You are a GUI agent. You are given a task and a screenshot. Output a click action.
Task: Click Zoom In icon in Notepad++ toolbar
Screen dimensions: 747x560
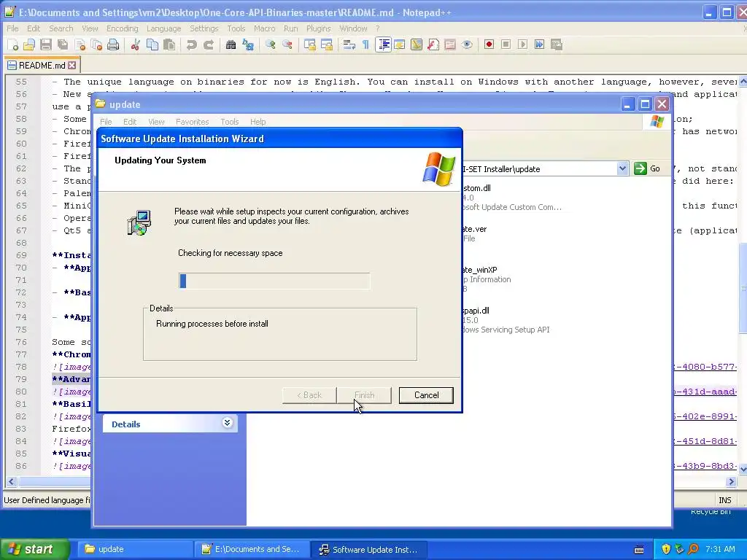point(270,44)
